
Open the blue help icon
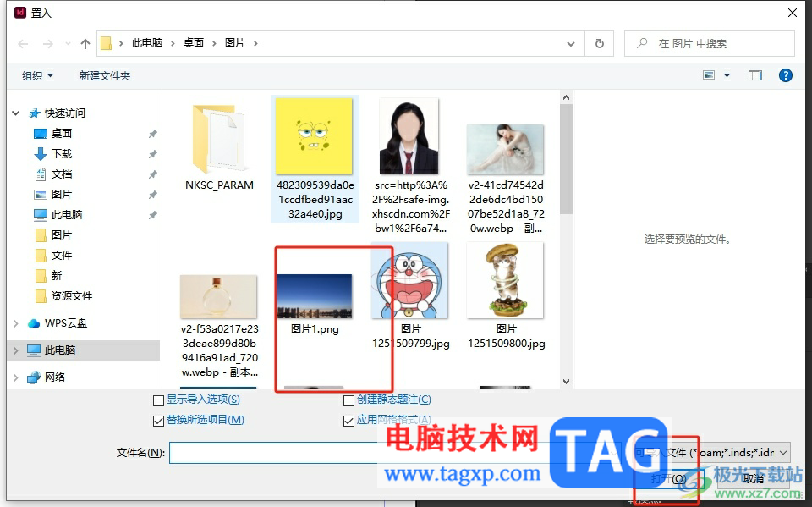point(785,75)
